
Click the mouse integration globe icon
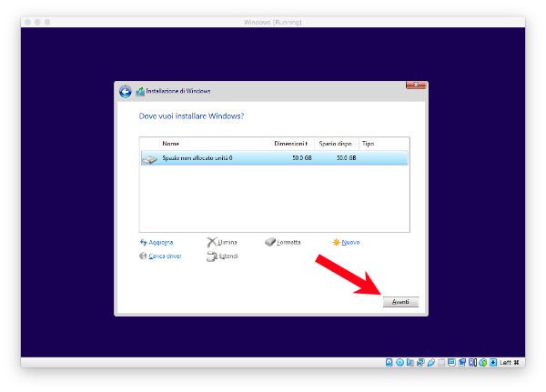[482, 362]
